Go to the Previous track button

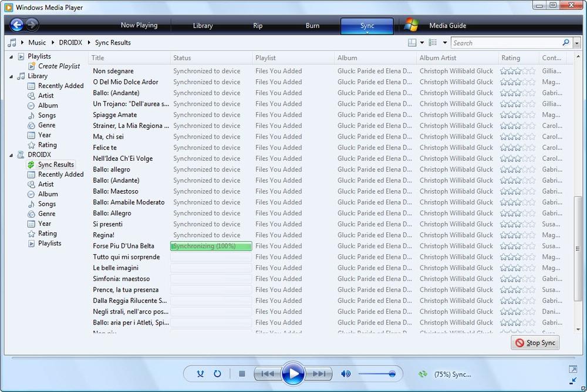pos(266,374)
